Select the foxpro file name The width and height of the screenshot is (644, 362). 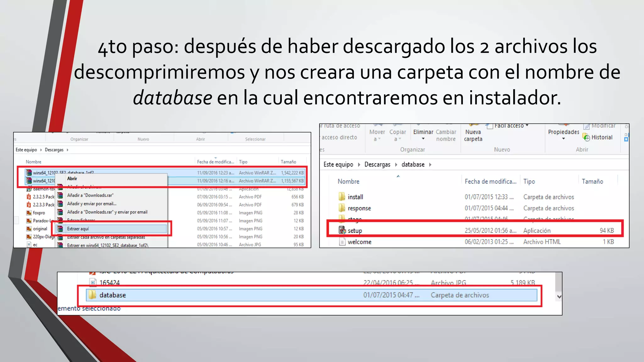point(39,213)
